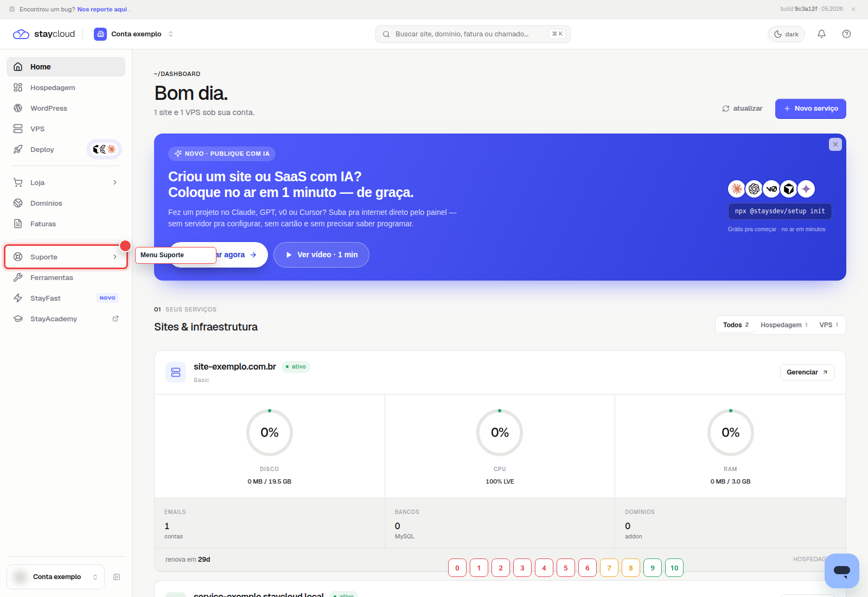Click the StayAcademy external-link icon

coord(115,319)
